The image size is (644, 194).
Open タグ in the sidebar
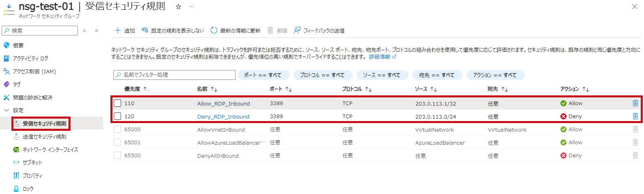click(17, 84)
